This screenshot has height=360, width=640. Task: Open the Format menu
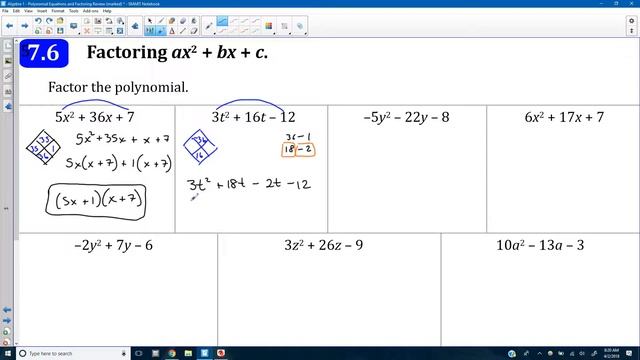coord(58,11)
